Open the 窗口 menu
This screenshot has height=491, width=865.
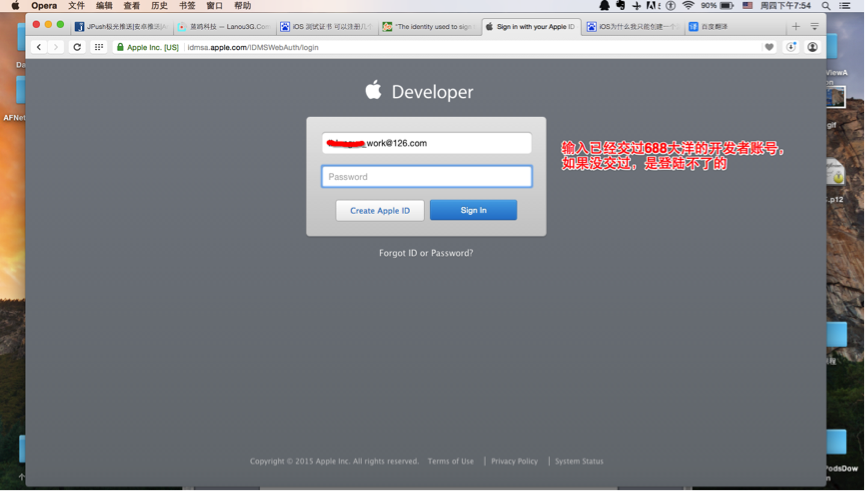tap(215, 6)
